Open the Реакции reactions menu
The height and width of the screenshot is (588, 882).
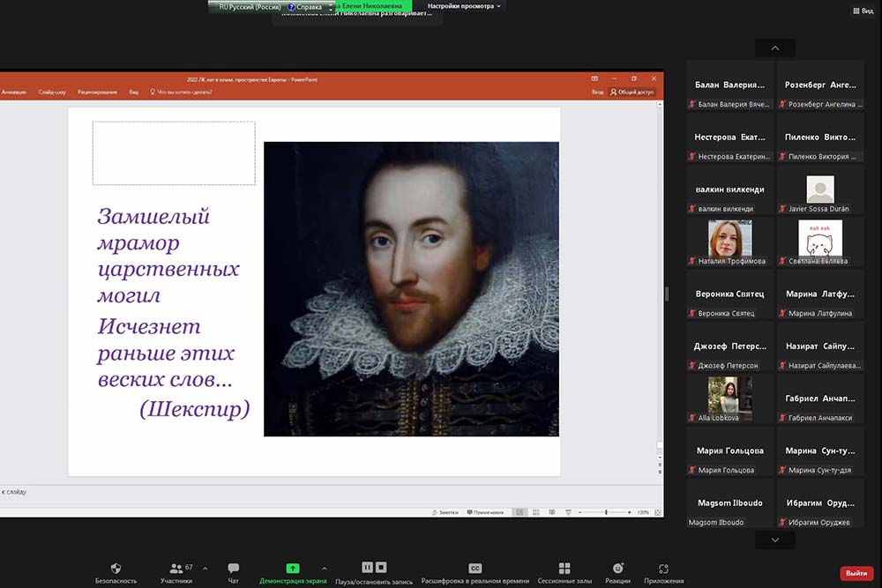coord(617,569)
